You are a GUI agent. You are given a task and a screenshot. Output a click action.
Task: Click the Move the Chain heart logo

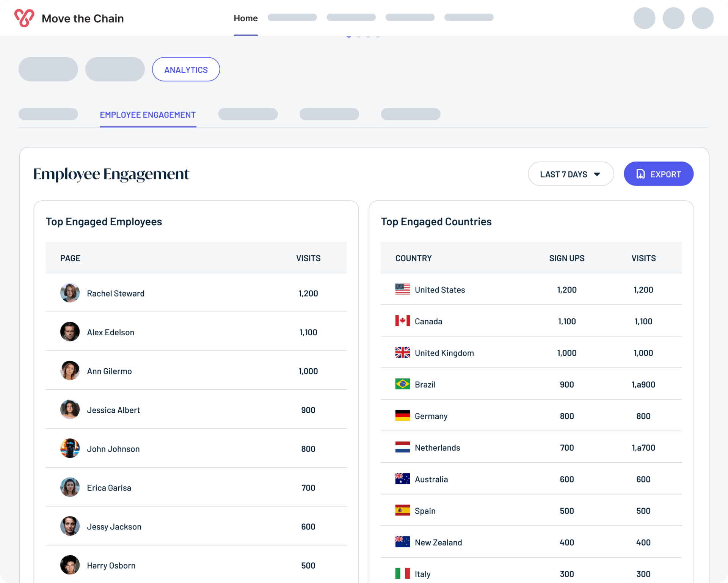click(24, 18)
